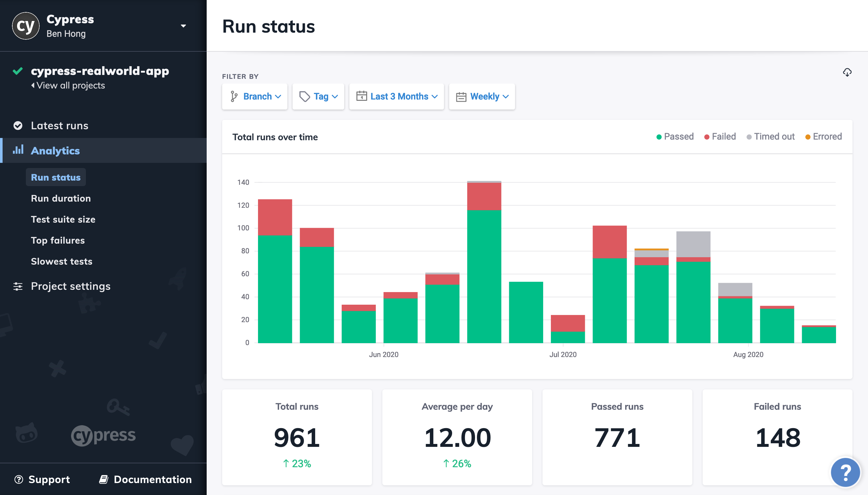868x495 pixels.
Task: Select the Latest runs checkmark icon
Action: click(x=18, y=125)
